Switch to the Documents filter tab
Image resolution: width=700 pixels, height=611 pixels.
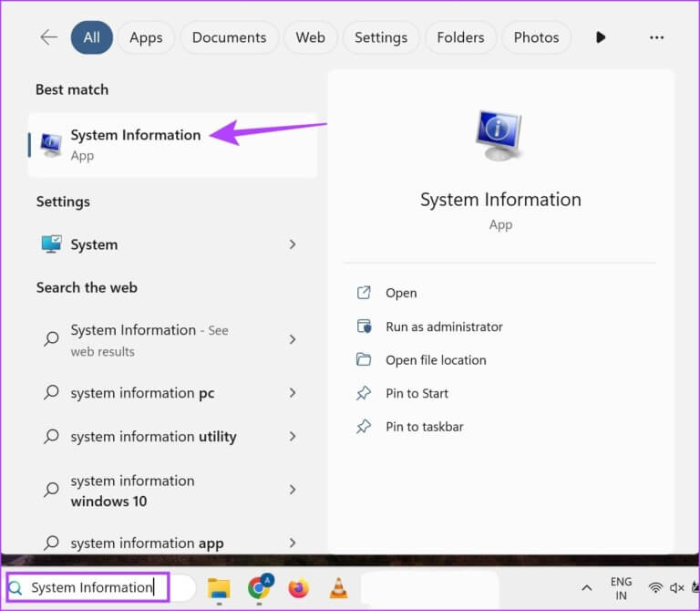229,37
